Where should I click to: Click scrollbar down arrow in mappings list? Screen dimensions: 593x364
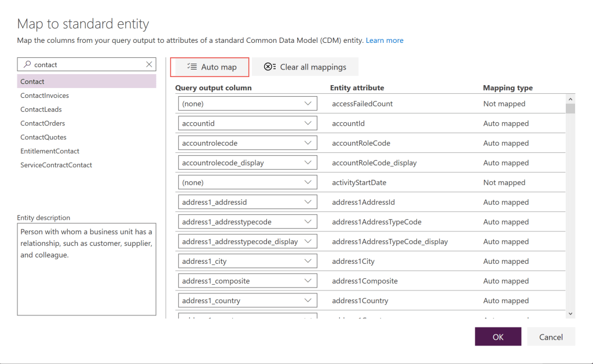pyautogui.click(x=570, y=313)
